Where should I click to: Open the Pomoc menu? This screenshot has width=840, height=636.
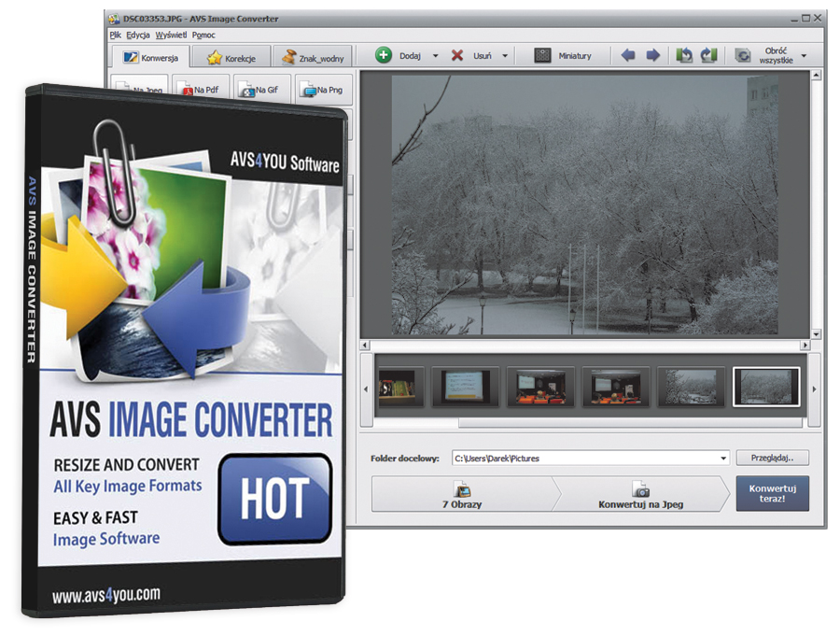click(x=203, y=35)
